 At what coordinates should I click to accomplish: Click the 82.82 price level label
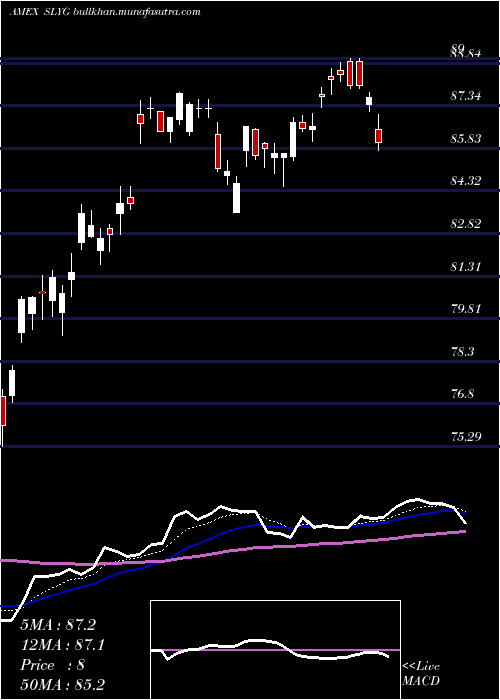(x=466, y=224)
